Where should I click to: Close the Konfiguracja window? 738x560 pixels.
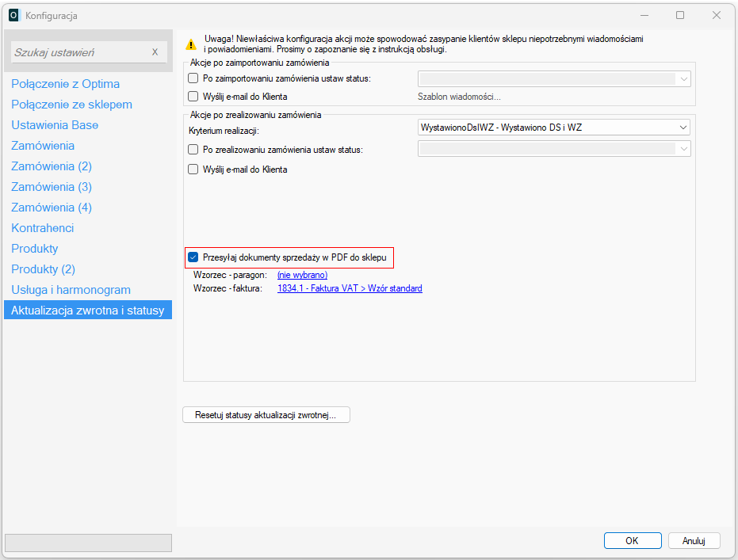point(717,16)
